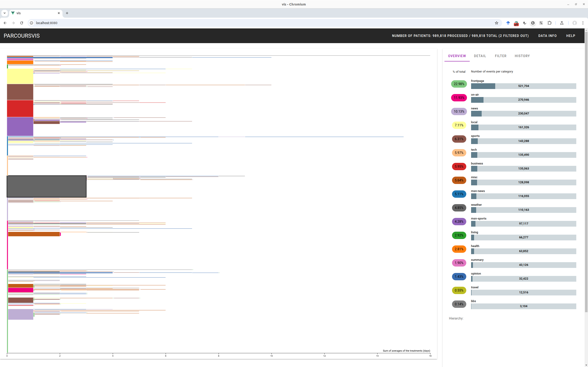Toggle the weather category badge 4.85%
588x367 pixels.
(x=459, y=208)
